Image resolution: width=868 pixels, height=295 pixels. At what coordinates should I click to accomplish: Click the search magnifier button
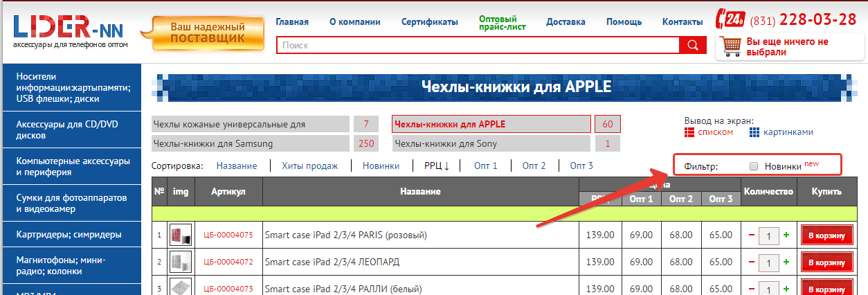pyautogui.click(x=692, y=46)
